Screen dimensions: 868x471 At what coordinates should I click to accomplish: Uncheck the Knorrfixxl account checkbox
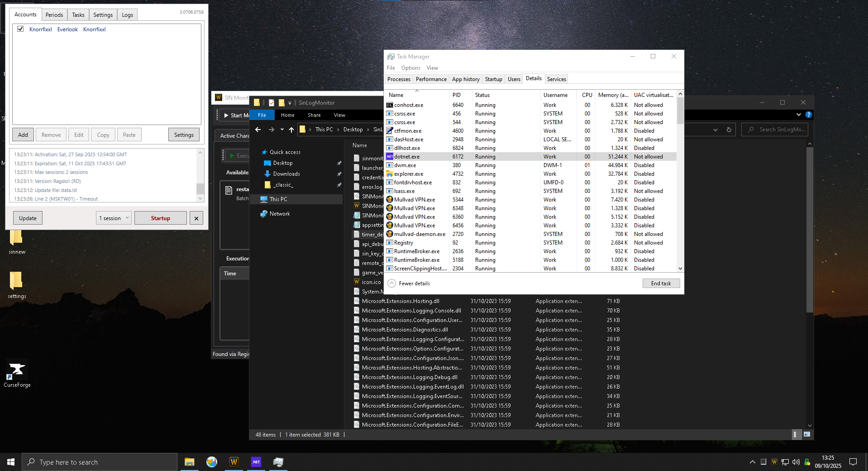click(20, 29)
